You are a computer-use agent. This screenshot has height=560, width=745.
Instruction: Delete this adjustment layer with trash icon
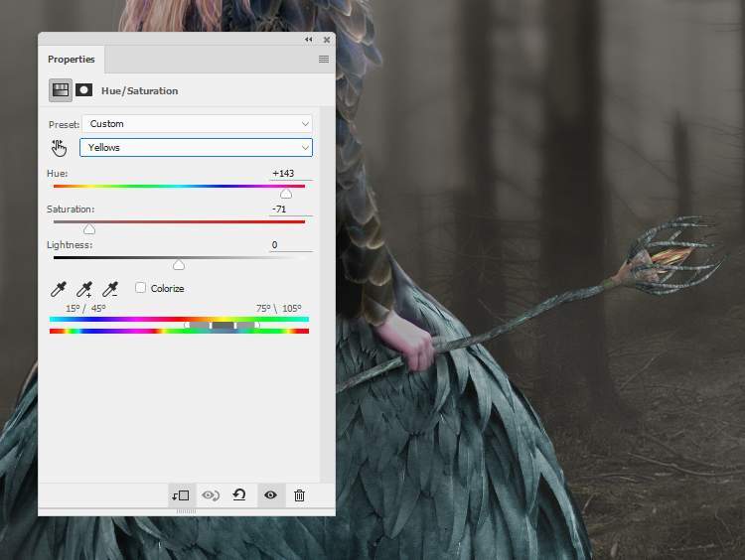299,495
